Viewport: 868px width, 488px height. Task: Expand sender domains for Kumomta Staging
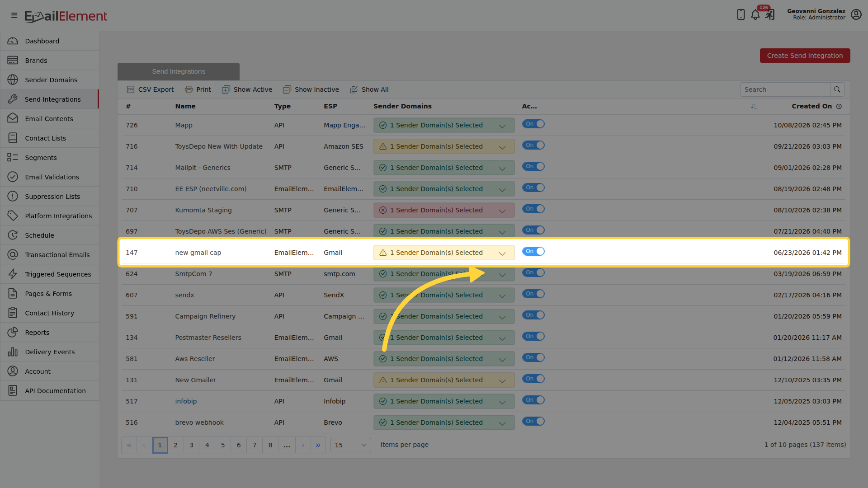coord(444,210)
